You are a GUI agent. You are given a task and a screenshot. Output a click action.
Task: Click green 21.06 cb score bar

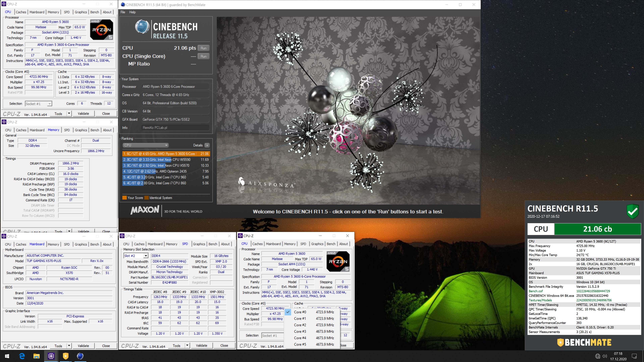[598, 229]
